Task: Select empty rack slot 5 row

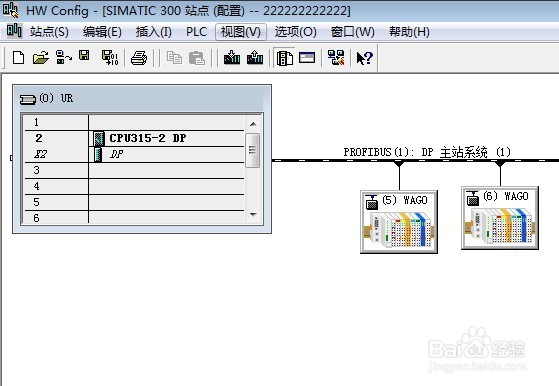Action: pyautogui.click(x=134, y=202)
